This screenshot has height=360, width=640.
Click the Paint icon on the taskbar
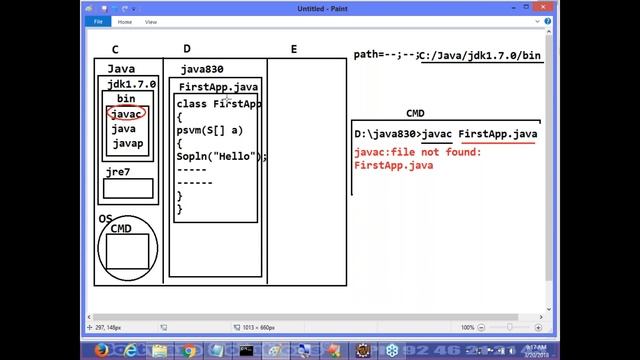276,351
